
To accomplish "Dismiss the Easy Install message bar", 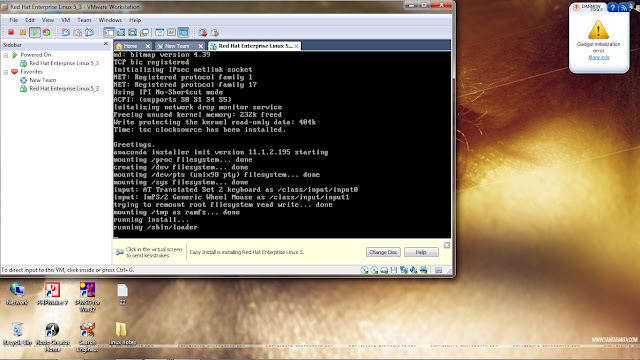I will pos(447,245).
